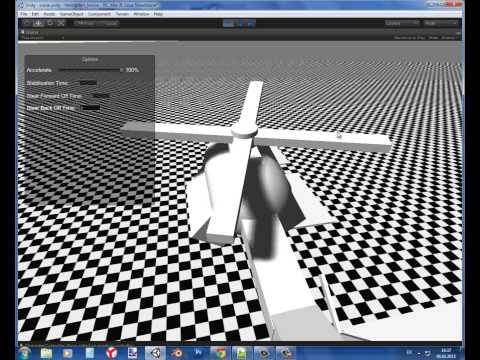This screenshot has width=480, height=360.
Task: Open Photoshop from the taskbar
Action: coord(198,353)
